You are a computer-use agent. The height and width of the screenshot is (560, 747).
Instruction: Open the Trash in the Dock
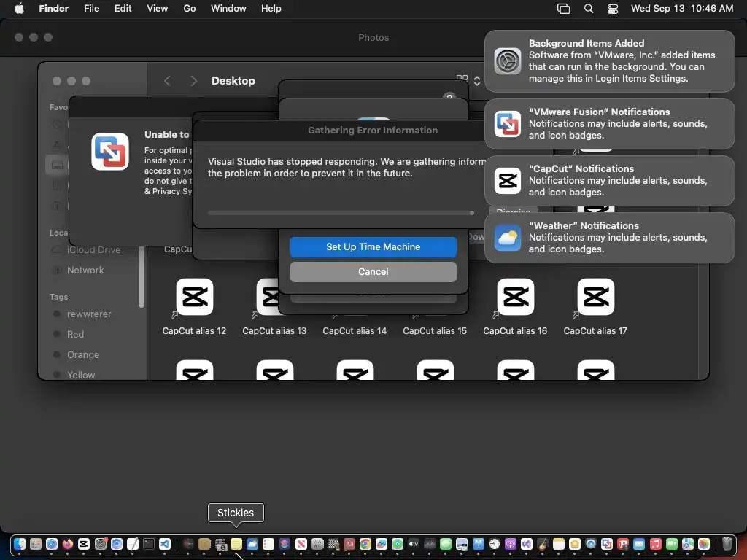point(727,544)
